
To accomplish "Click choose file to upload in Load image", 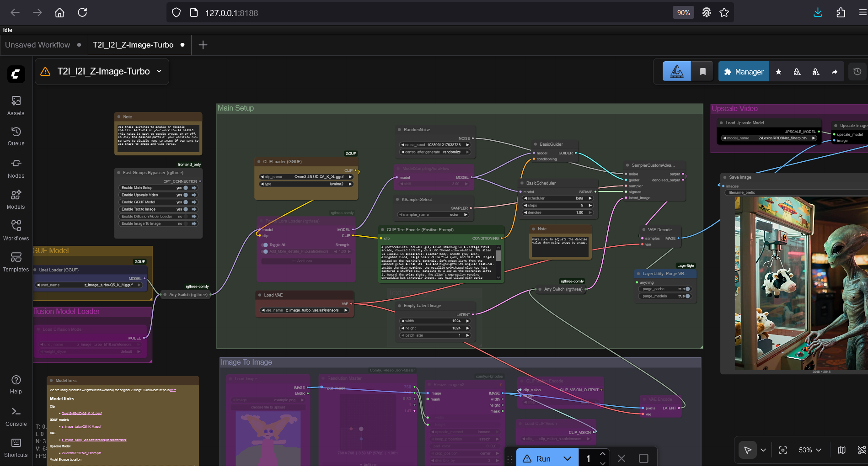I will tap(268, 407).
